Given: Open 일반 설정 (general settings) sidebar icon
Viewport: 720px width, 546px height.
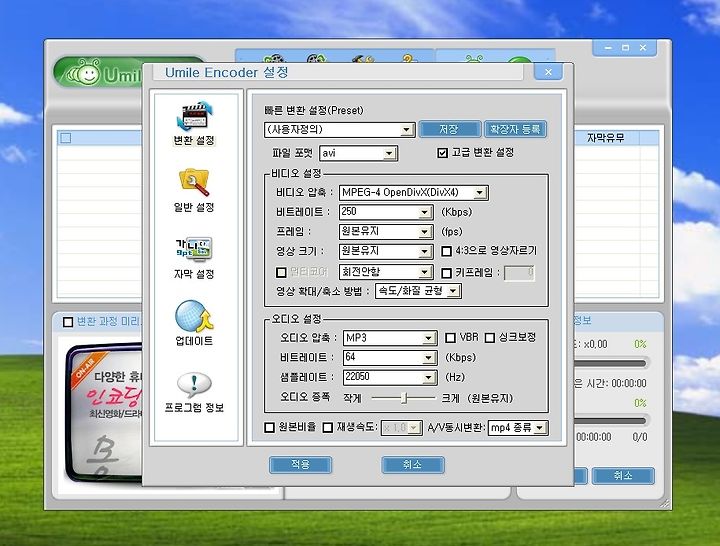Looking at the screenshot, I should (194, 190).
